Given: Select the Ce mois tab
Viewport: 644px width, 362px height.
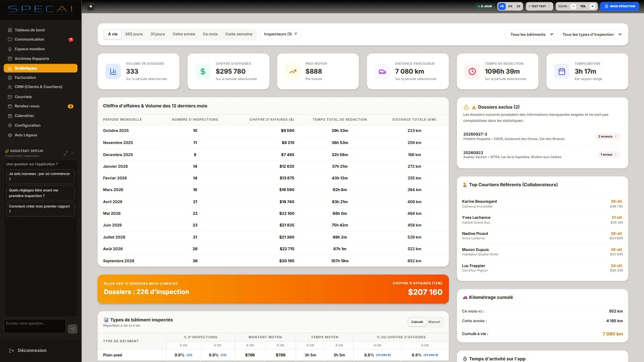Looking at the screenshot, I should 210,34.
